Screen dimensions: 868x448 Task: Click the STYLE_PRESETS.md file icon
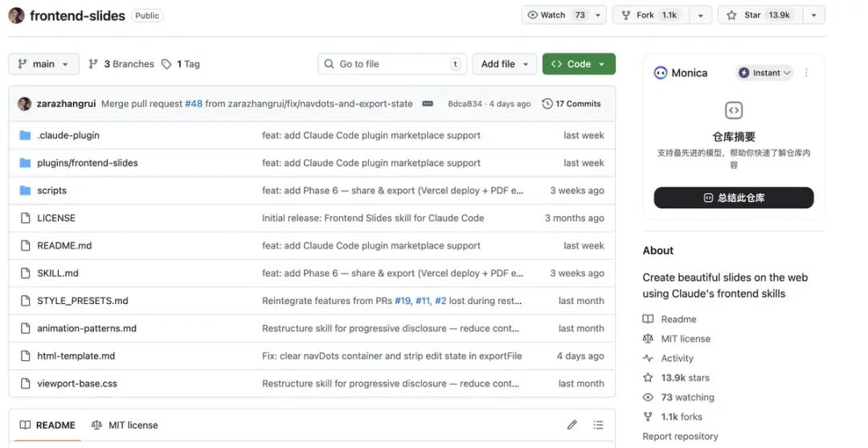tap(25, 301)
